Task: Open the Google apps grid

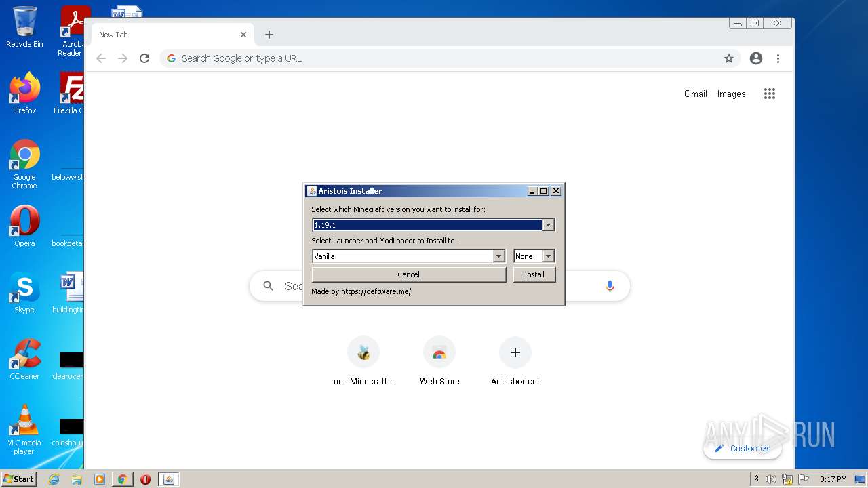Action: (x=769, y=94)
